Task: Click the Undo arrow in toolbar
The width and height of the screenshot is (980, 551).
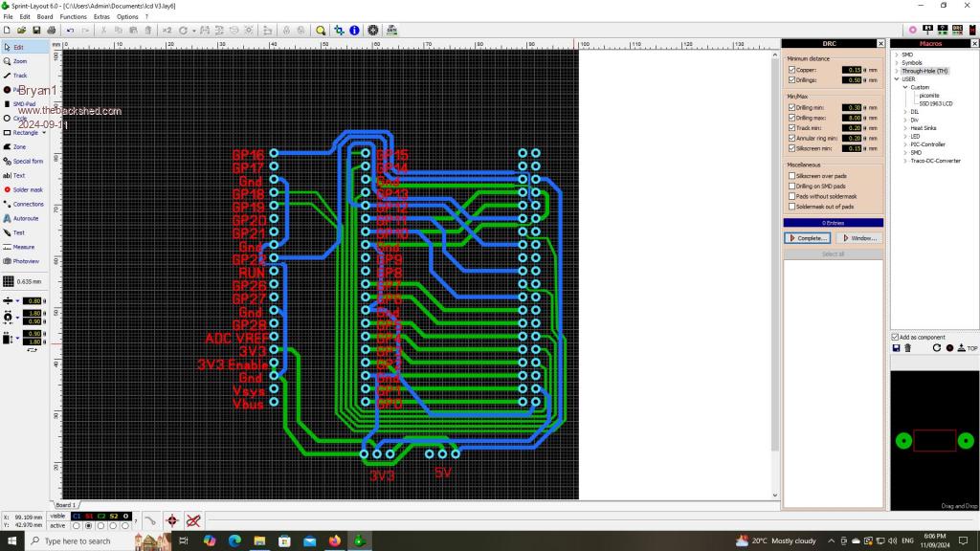Action: 69,31
